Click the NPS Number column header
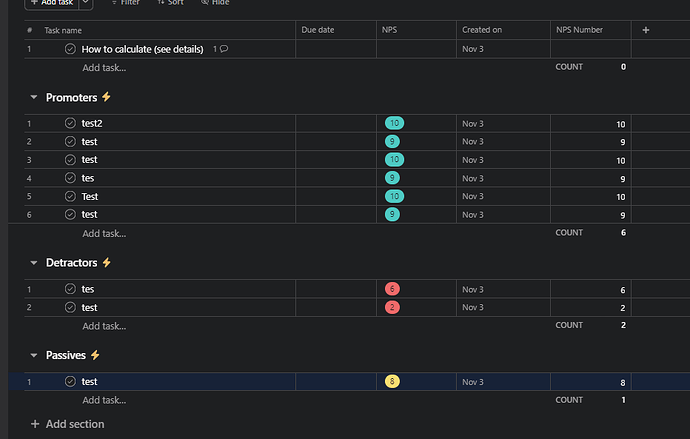 click(579, 30)
